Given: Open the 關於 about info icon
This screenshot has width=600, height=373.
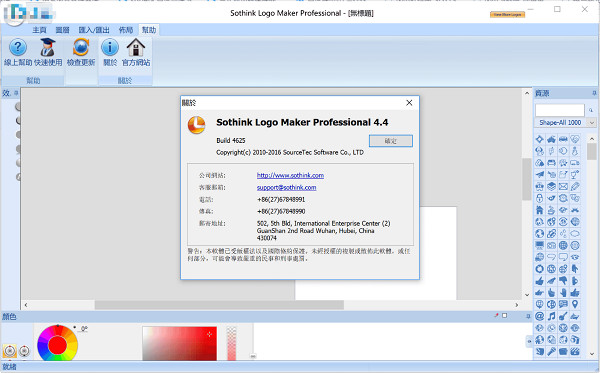Looking at the screenshot, I should click(x=110, y=52).
